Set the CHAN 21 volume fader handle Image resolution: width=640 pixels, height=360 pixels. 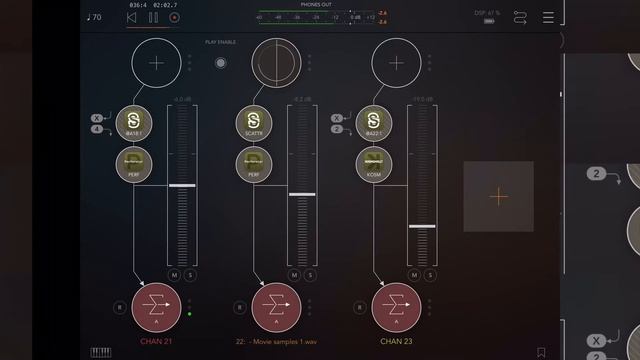[182, 185]
